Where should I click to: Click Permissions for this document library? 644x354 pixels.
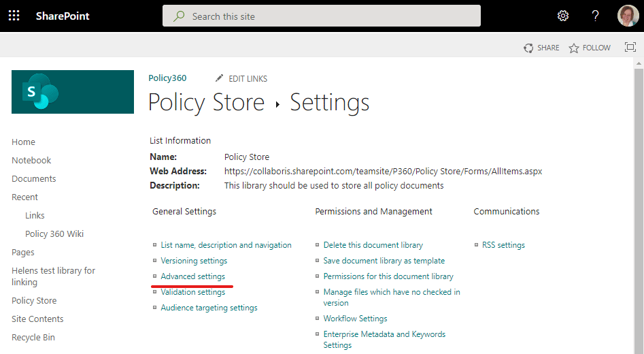pos(388,276)
